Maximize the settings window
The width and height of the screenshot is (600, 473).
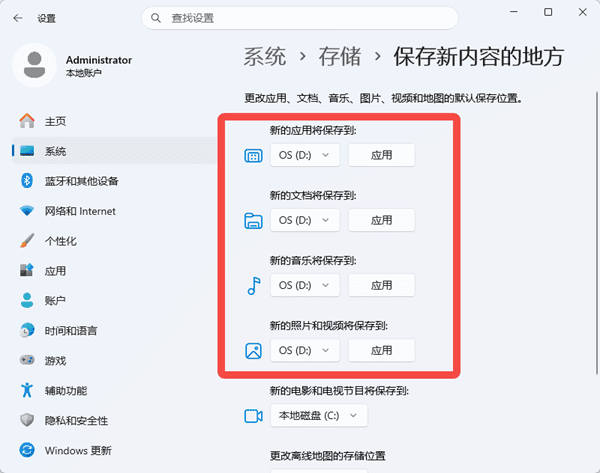point(548,12)
